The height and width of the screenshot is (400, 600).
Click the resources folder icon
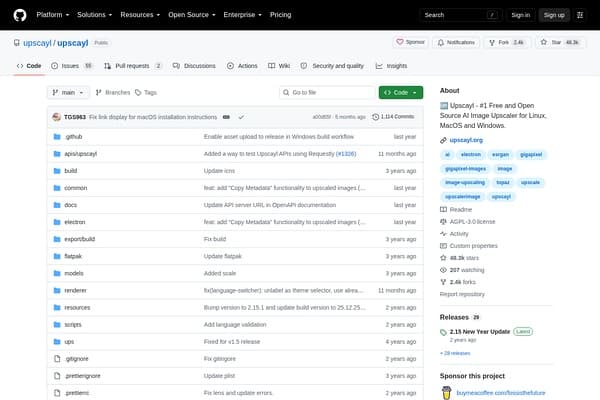[x=57, y=307]
